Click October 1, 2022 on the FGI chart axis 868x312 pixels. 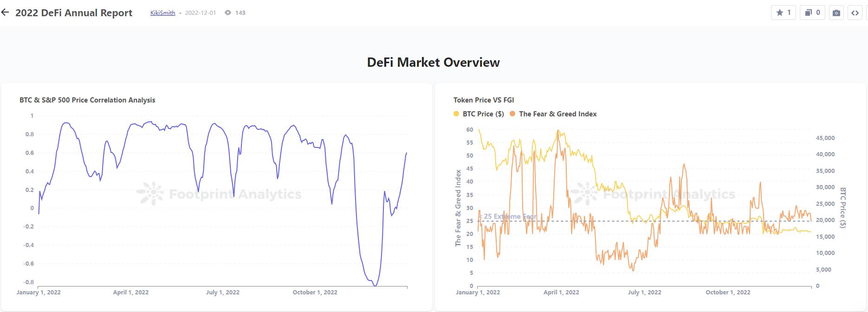(x=728, y=293)
